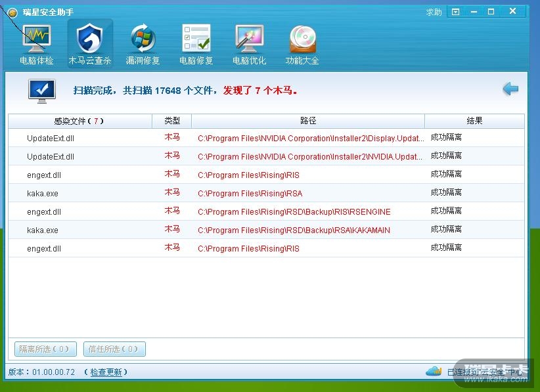Click the 瑞星安全助手 title bar logo

[x=12, y=12]
